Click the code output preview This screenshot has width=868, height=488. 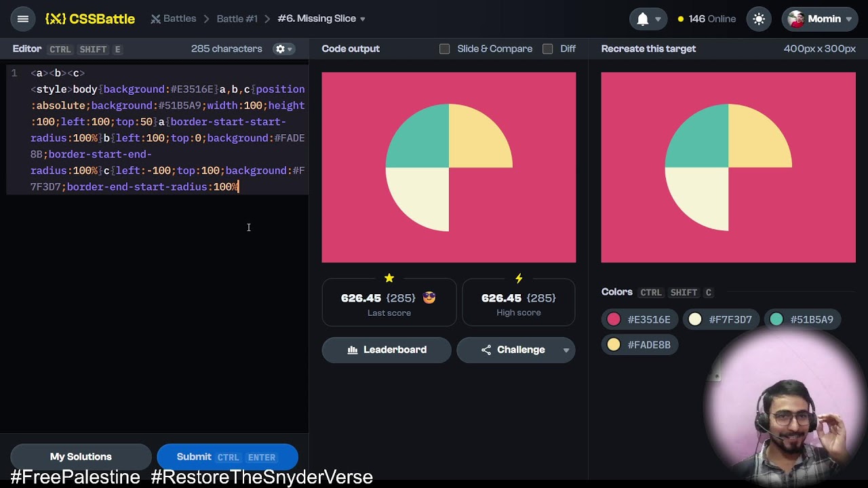tap(449, 167)
